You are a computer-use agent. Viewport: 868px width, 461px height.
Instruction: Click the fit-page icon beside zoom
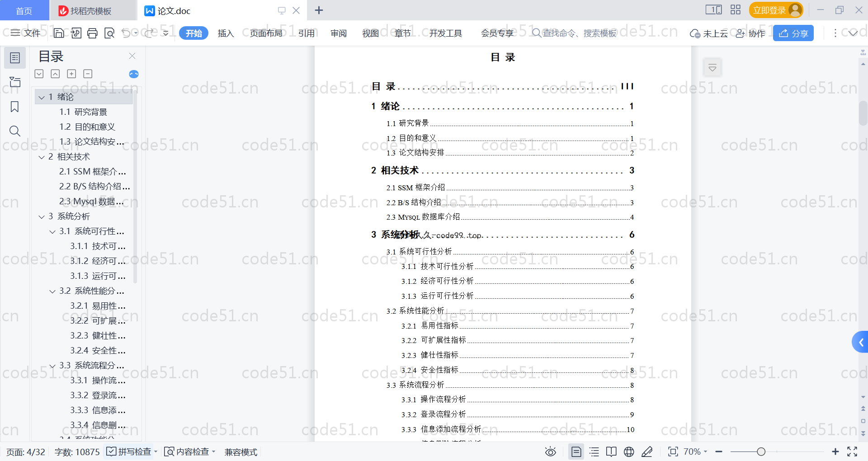click(x=673, y=452)
